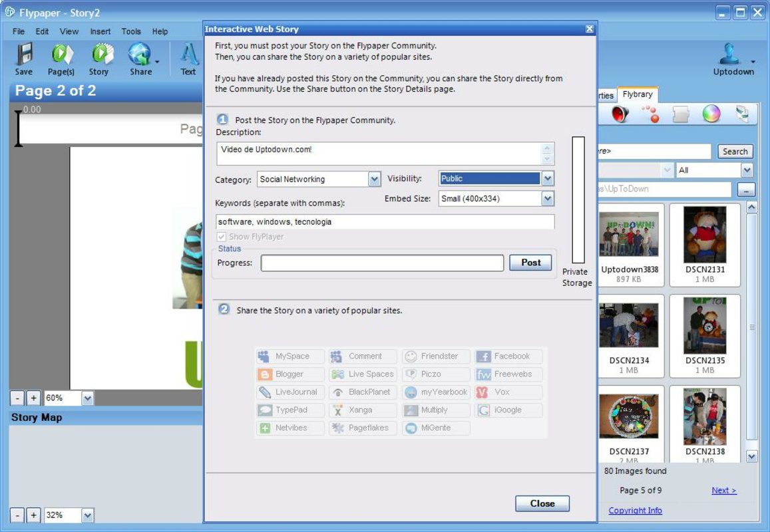Share the story to Live Spaces
Screen dimensions: 770x532
363,374
